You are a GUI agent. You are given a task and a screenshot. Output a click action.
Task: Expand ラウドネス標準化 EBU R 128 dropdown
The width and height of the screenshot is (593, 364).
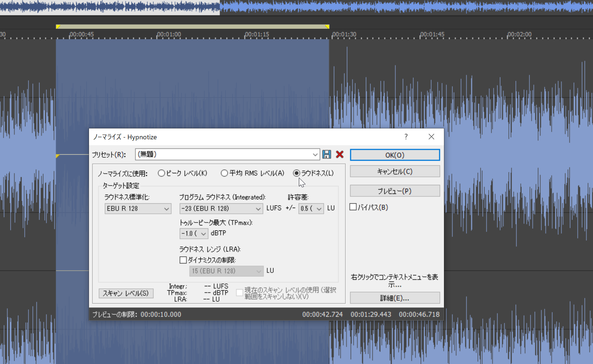pyautogui.click(x=138, y=208)
